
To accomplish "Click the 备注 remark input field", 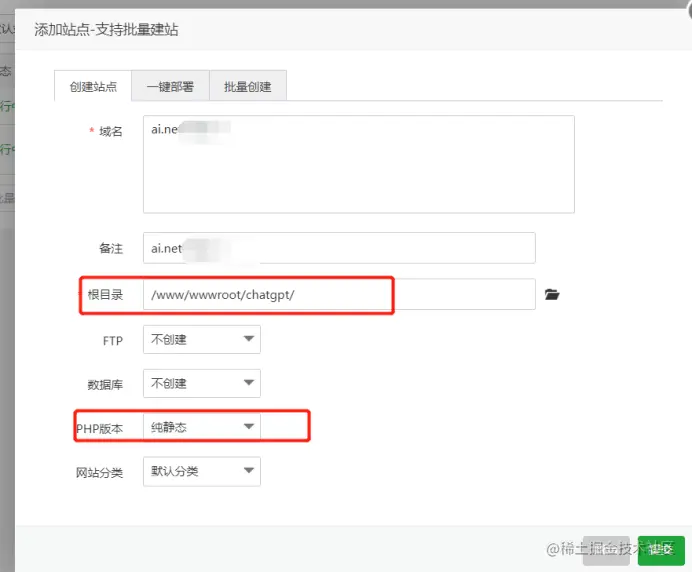I will pos(339,248).
